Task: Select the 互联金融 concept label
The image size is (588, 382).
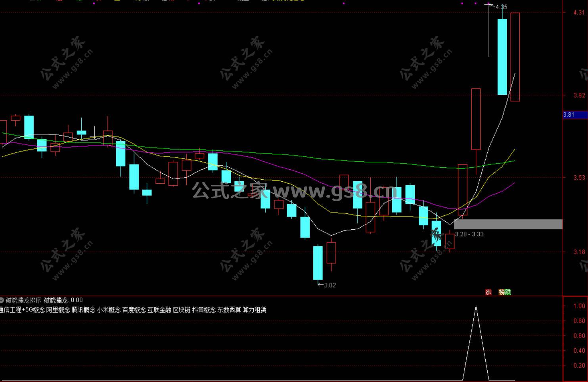Action: click(160, 310)
